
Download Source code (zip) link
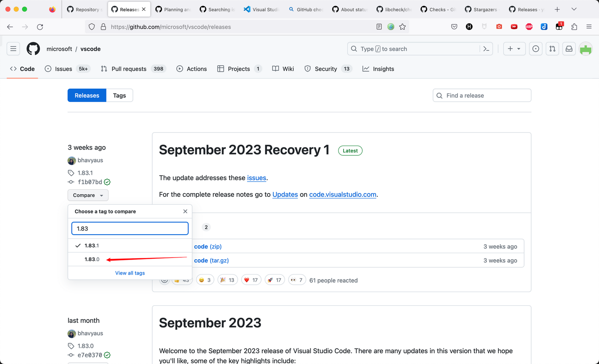[207, 246]
